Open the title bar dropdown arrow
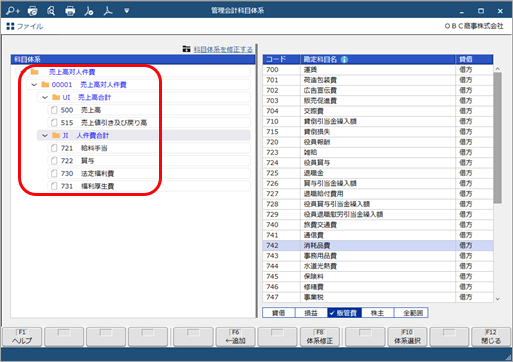Screen dimensions: 513x362 126,11
